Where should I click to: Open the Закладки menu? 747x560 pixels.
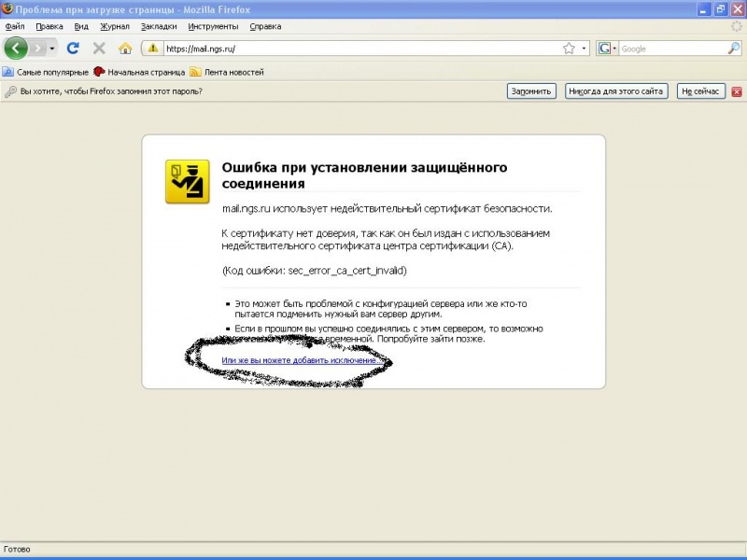point(158,27)
